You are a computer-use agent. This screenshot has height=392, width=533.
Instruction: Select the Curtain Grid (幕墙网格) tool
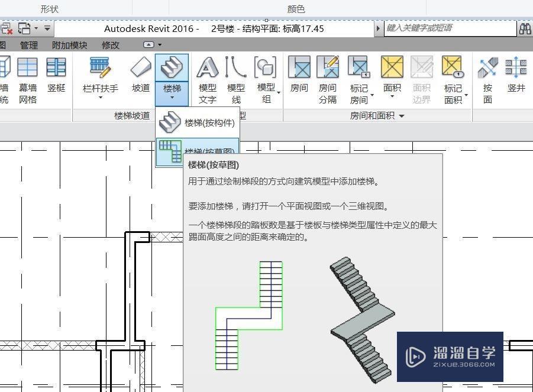click(x=28, y=80)
